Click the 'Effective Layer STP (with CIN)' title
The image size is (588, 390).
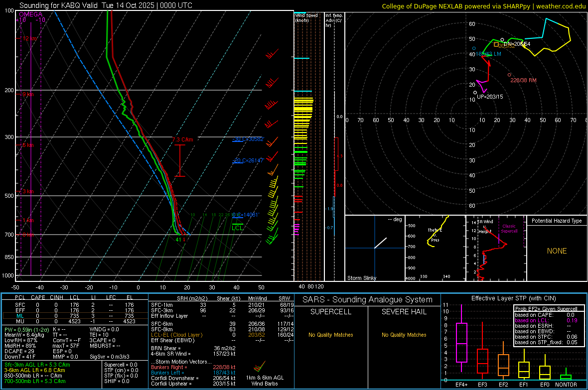click(x=513, y=298)
